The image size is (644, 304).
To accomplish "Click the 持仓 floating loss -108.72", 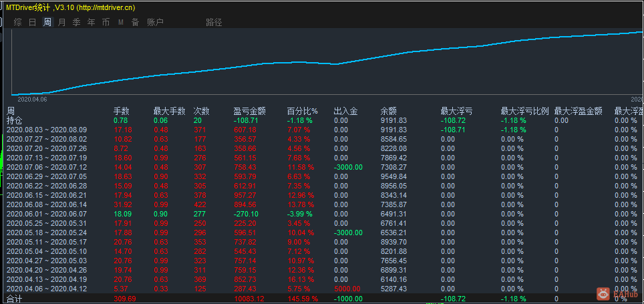I will pos(453,120).
